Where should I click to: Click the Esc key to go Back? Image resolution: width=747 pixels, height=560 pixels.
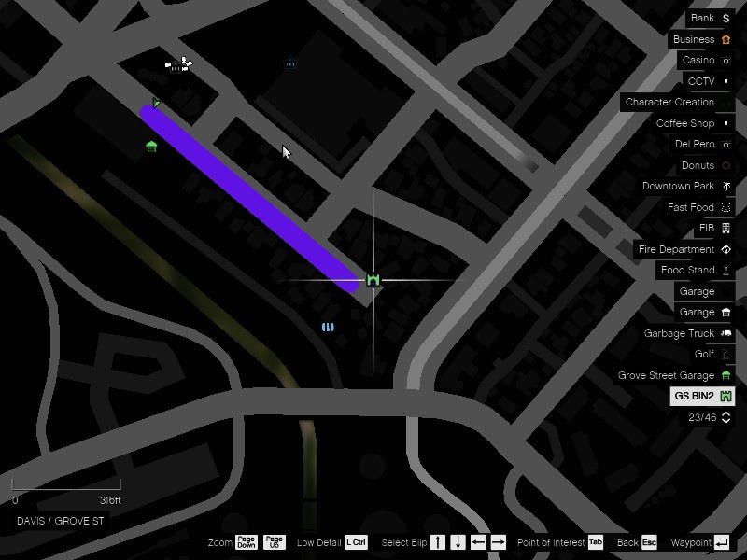tap(649, 542)
